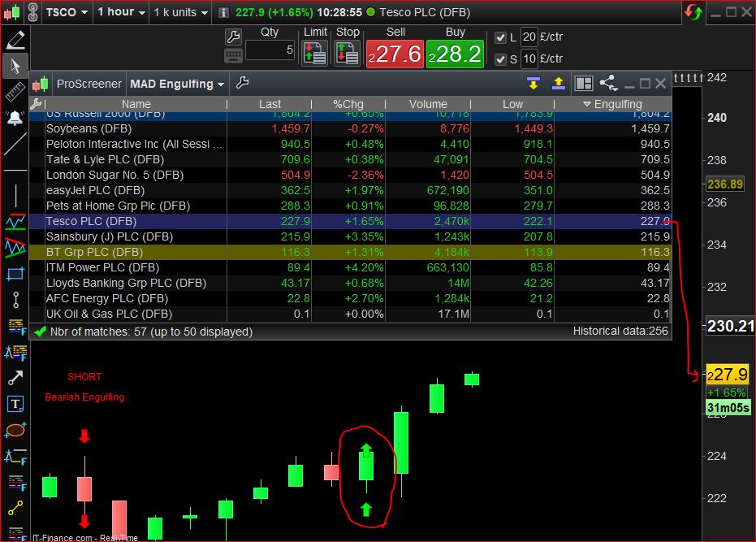The width and height of the screenshot is (756, 542).
Task: Select the Soybeans (DFB) row
Action: [351, 128]
